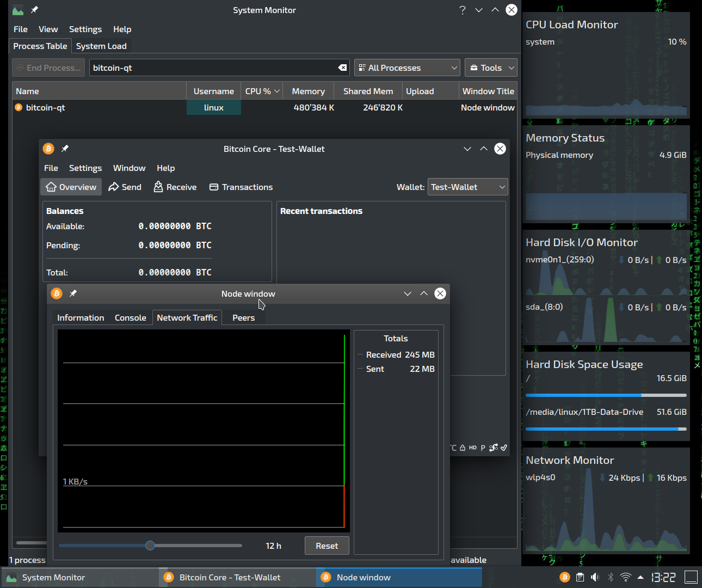Click Bitcoin Core - Test-Wallet taskbar entry
The width and height of the screenshot is (702, 588).
[x=237, y=577]
